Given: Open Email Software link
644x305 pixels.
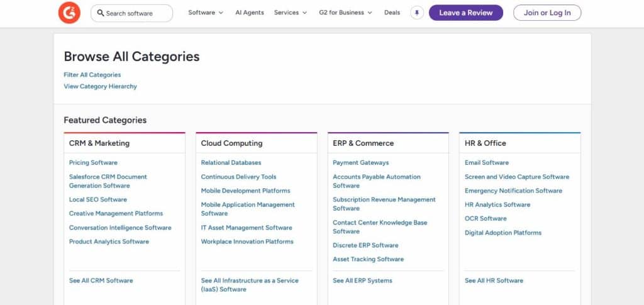Looking at the screenshot, I should tap(487, 163).
